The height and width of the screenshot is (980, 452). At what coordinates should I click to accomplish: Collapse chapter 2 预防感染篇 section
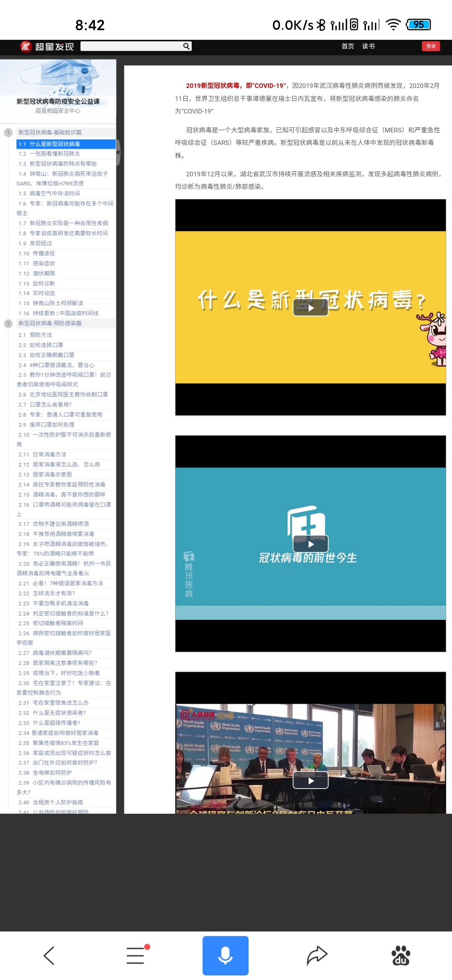coord(8,323)
